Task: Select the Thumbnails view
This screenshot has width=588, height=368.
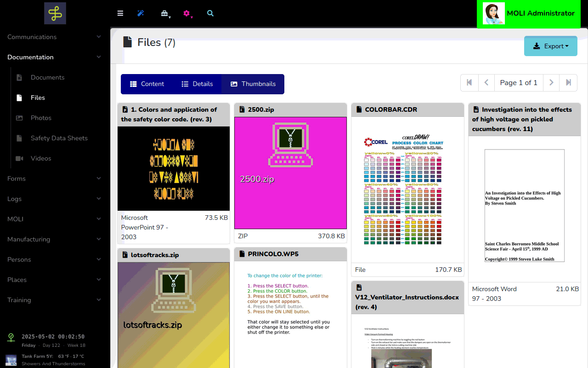Action: (253, 84)
